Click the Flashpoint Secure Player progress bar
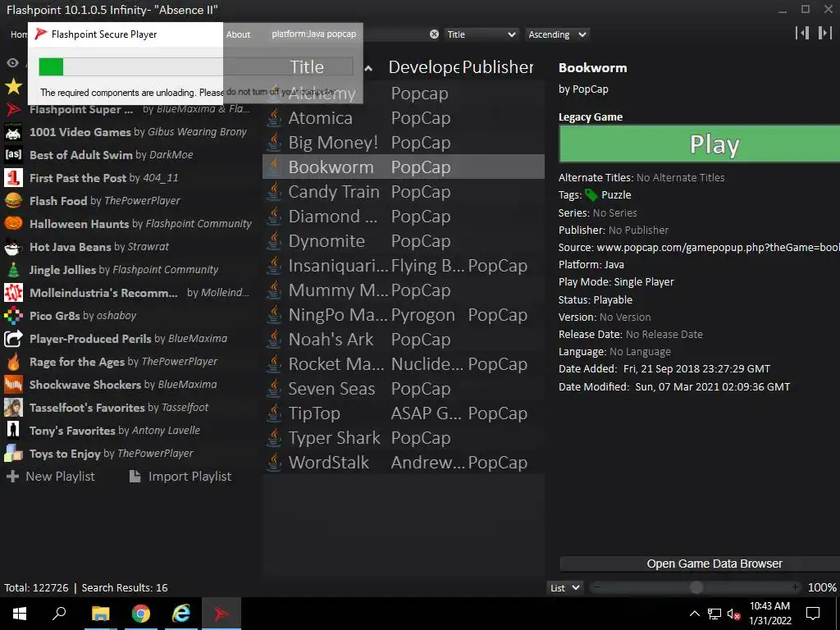Screen dimensions: 840x630 [195, 67]
